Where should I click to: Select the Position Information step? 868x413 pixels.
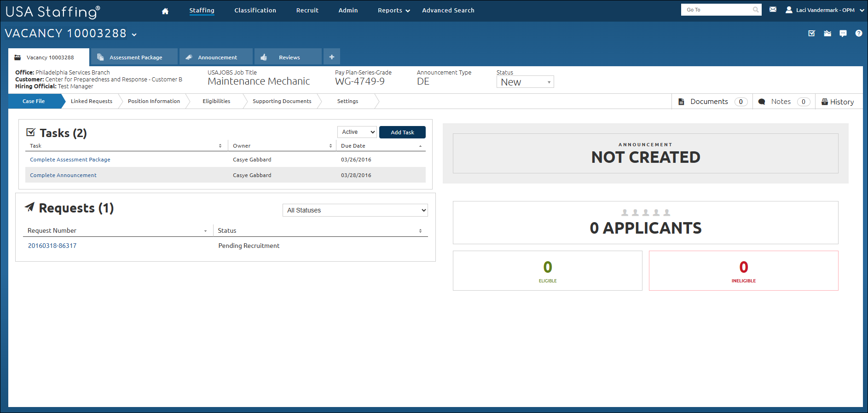tap(154, 101)
